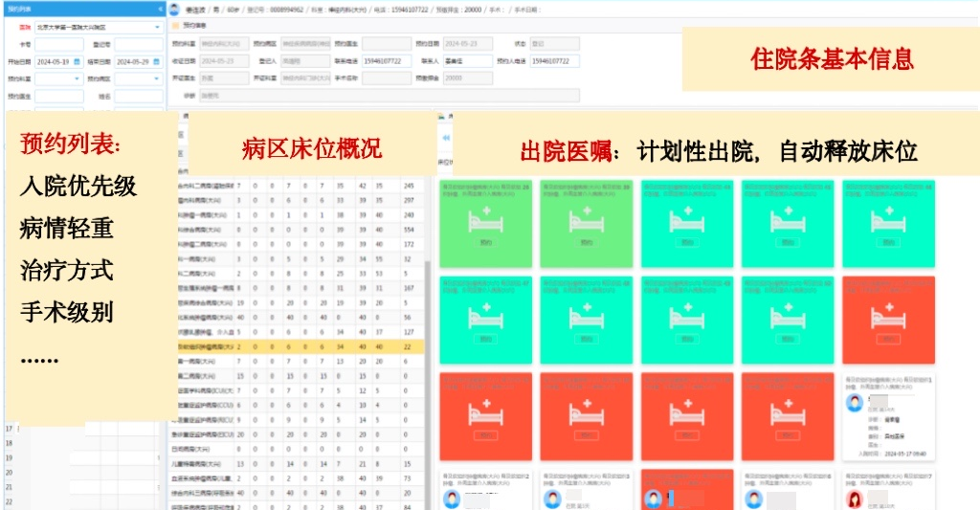Image resolution: width=980 pixels, height=510 pixels.
Task: Open patient card admitted 2024-05-17 09:40
Action: click(888, 417)
